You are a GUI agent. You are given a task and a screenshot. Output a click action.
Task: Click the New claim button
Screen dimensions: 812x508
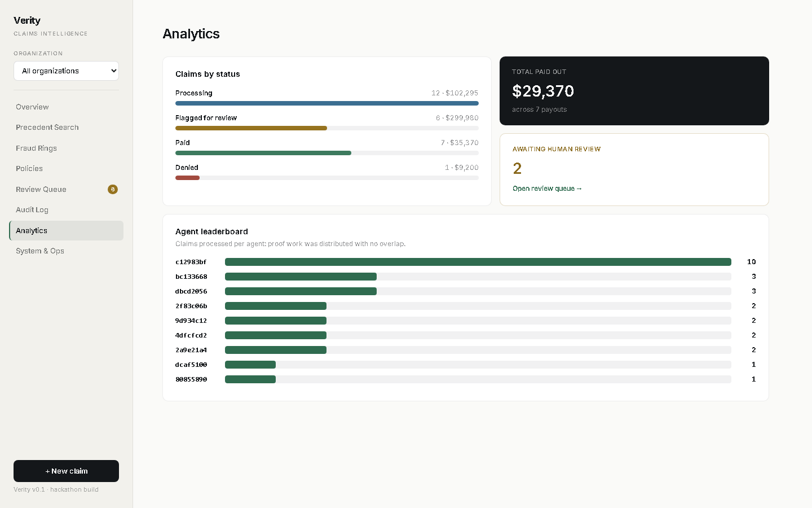66,471
